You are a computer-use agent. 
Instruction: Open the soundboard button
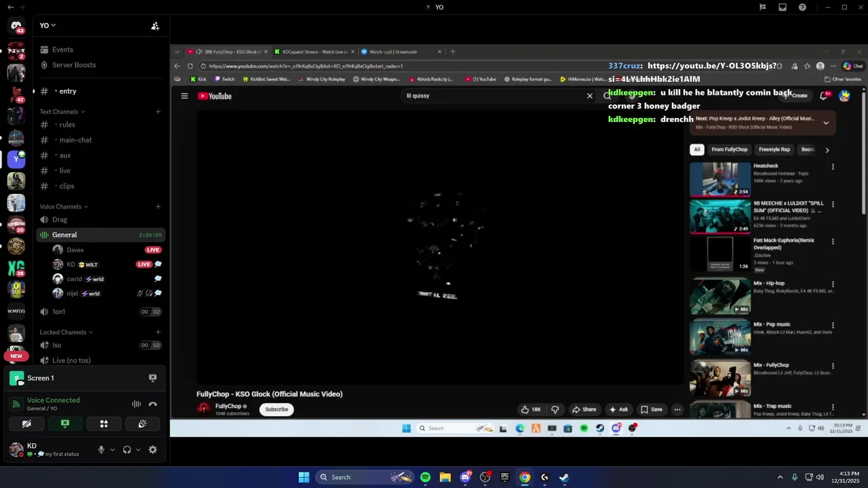point(142,424)
